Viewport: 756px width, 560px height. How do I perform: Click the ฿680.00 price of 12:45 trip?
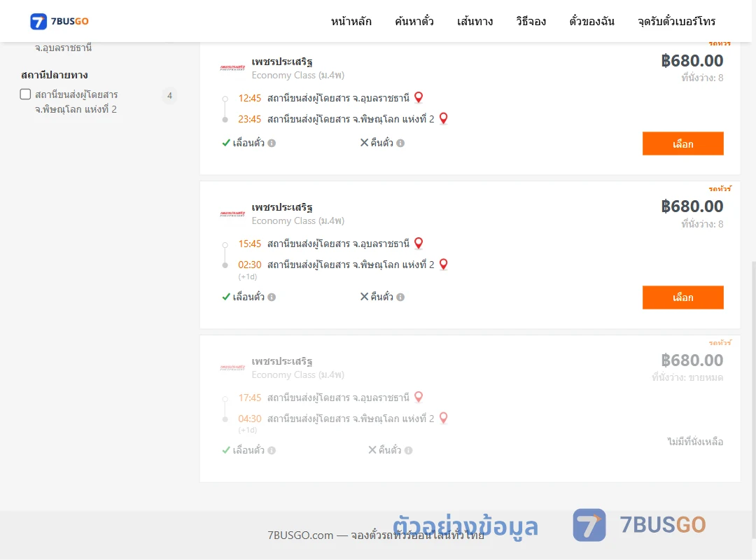[x=692, y=61]
